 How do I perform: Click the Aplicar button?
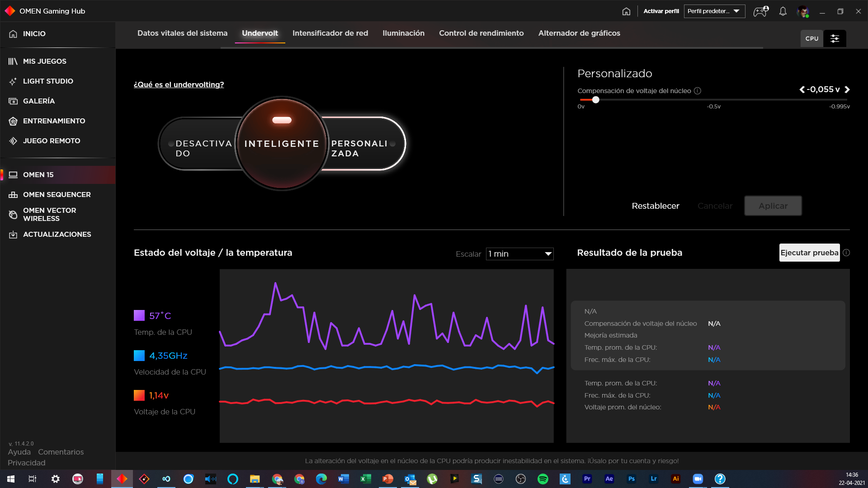tap(773, 206)
